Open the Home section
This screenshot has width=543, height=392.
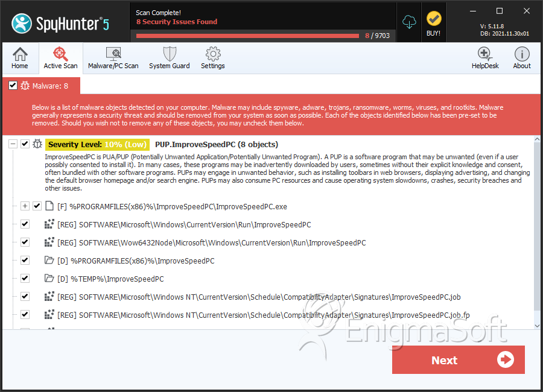(x=20, y=58)
